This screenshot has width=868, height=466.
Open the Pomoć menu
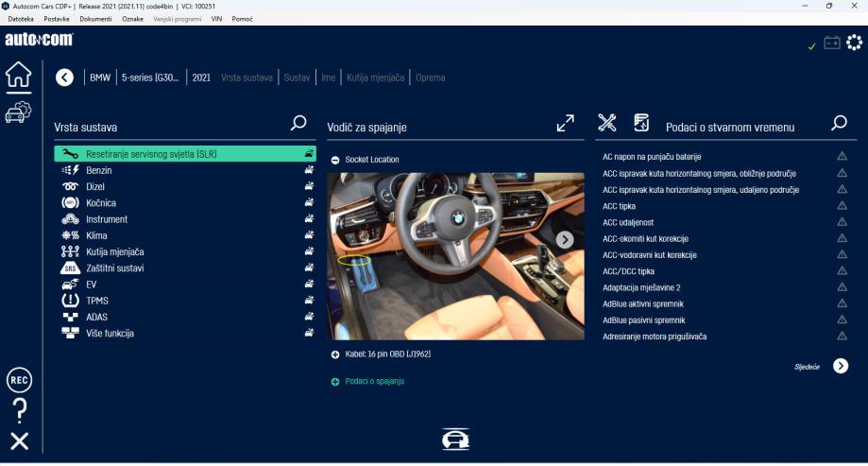pos(242,19)
